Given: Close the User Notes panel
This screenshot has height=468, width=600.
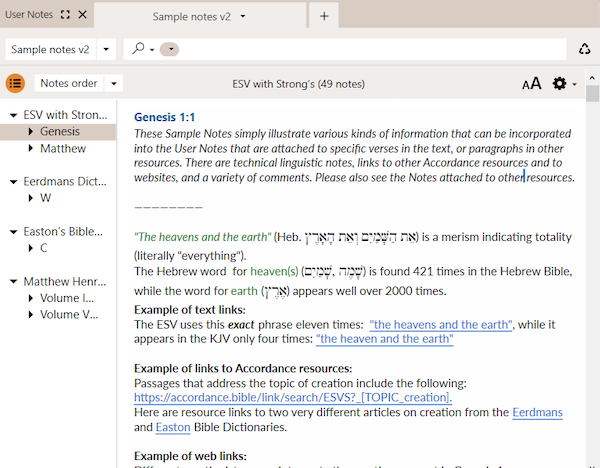Looking at the screenshot, I should click(x=83, y=16).
